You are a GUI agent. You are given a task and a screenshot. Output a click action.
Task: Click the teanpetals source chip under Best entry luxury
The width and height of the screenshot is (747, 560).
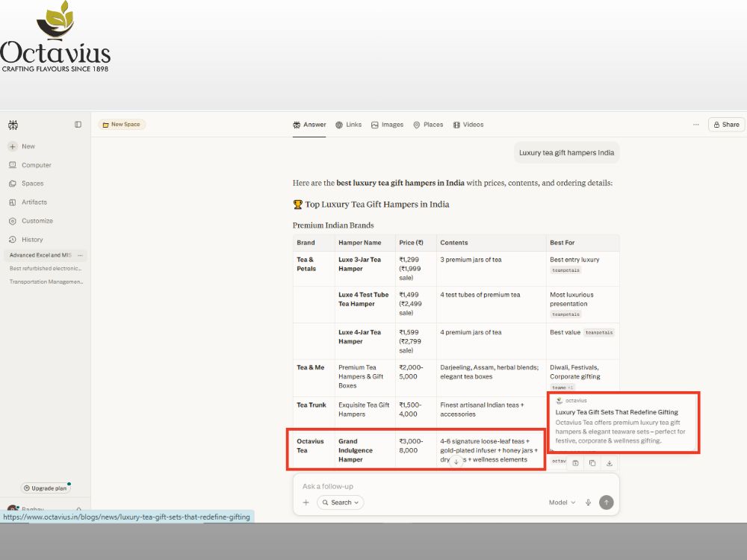point(565,270)
